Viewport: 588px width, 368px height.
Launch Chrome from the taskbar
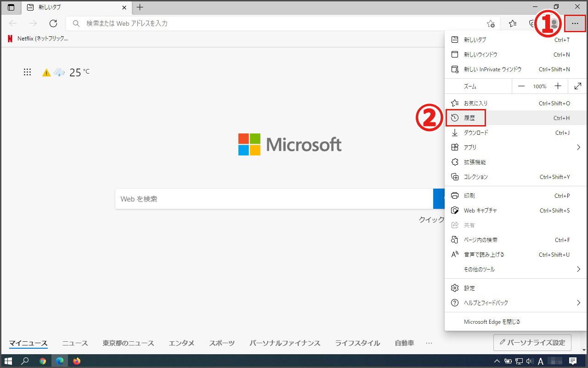(x=43, y=361)
